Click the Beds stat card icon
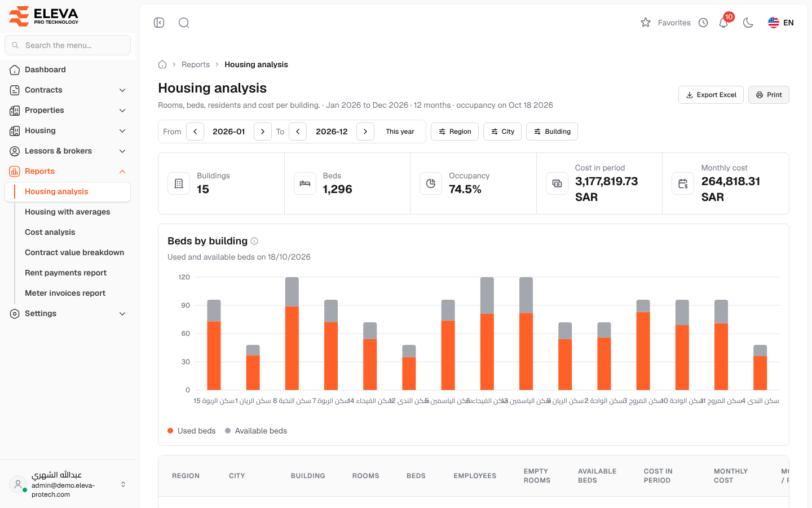This screenshot has height=508, width=812. (x=305, y=183)
